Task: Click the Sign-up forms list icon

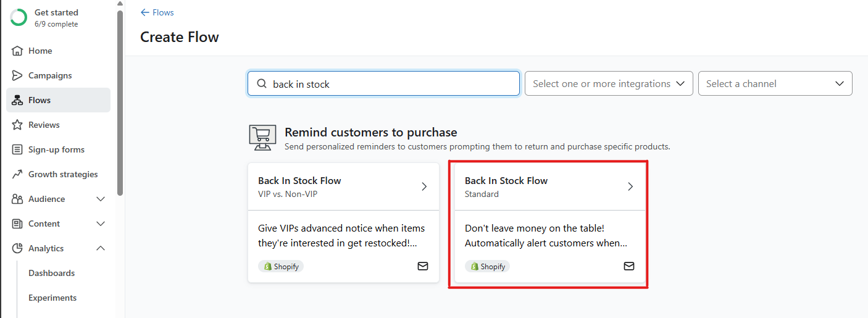Action: (x=17, y=149)
